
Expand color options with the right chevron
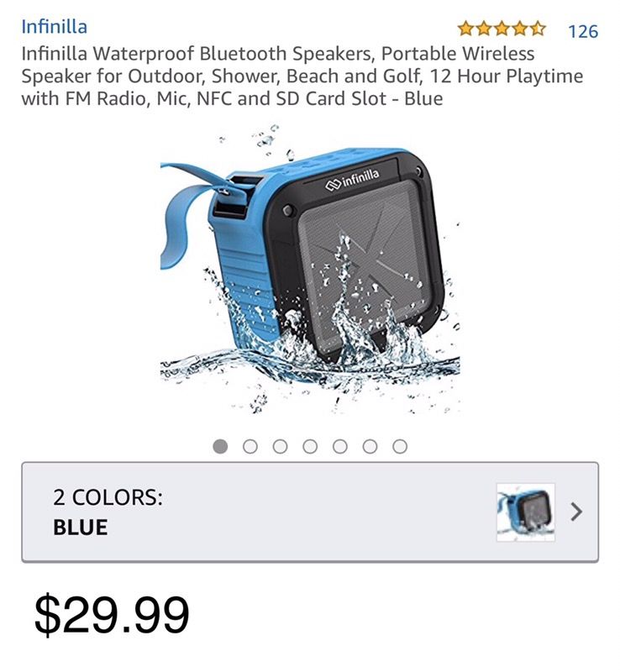(576, 512)
